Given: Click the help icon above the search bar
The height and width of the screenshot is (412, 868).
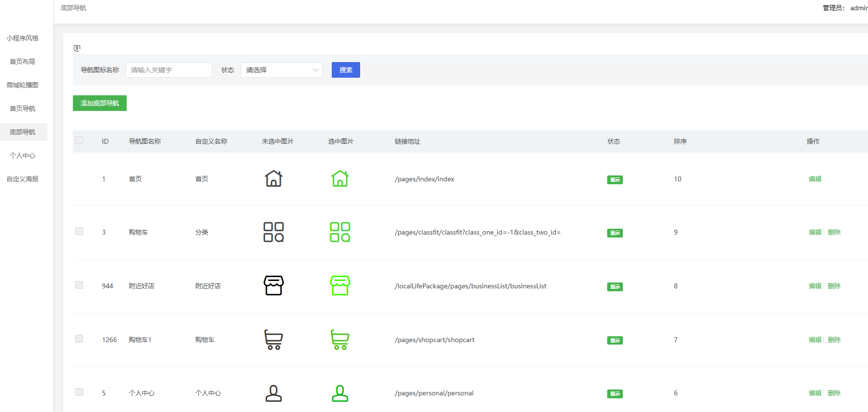Looking at the screenshot, I should (x=77, y=48).
